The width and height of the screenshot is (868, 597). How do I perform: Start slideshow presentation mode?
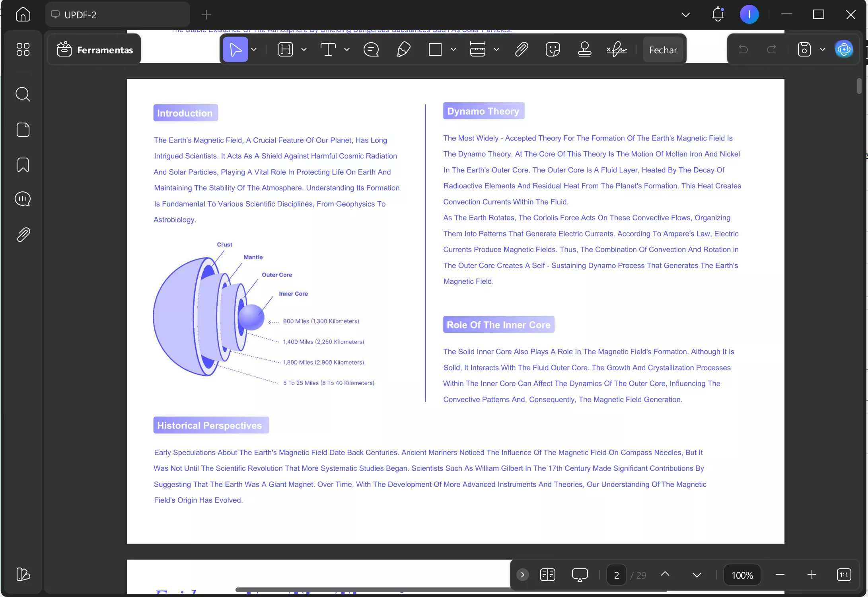580,575
